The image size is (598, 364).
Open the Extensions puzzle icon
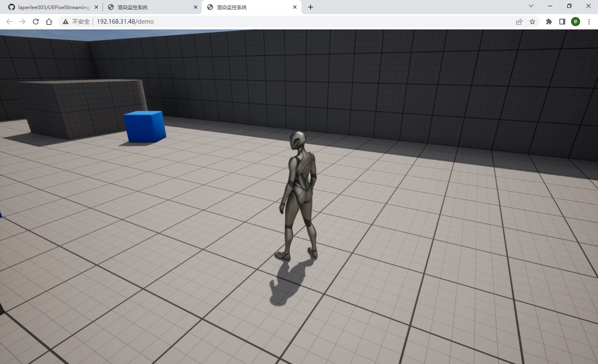tap(549, 21)
